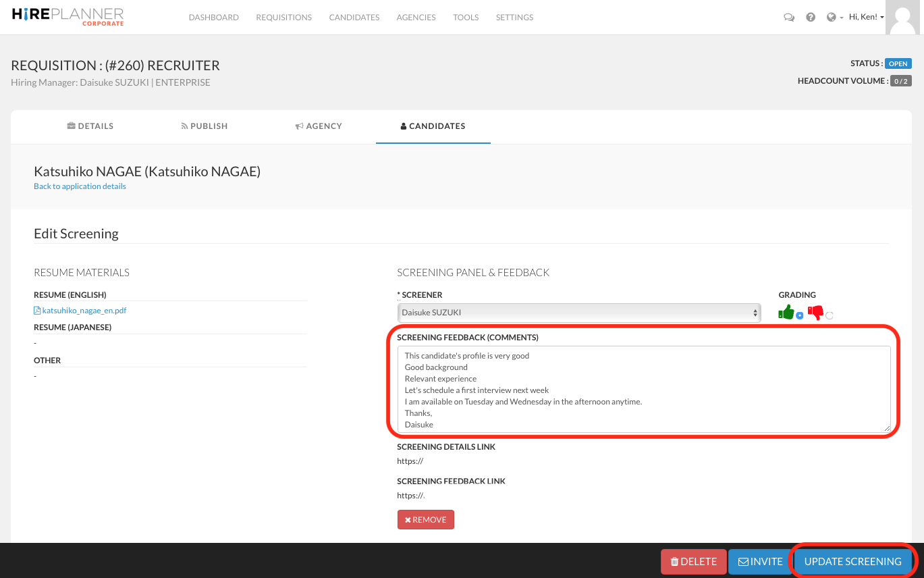Image resolution: width=924 pixels, height=578 pixels.
Task: Click the Update Screening button
Action: coord(852,561)
